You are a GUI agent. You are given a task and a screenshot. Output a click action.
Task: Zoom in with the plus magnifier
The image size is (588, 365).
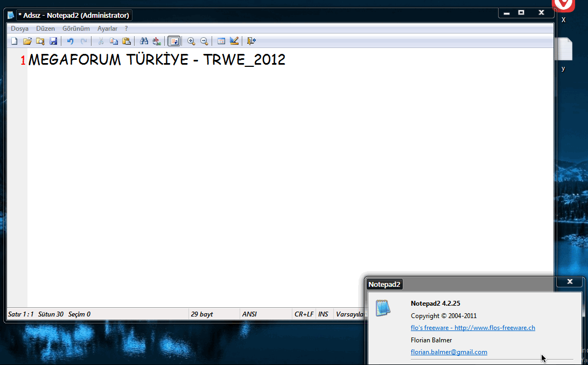coord(191,41)
